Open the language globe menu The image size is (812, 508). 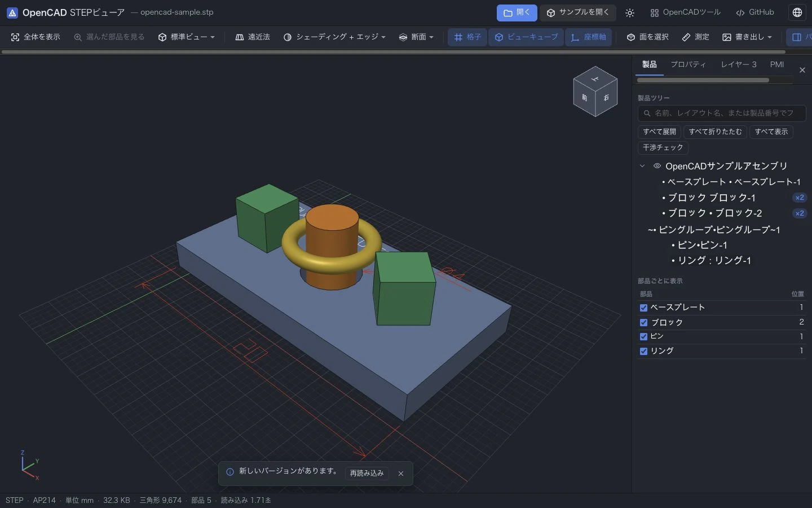click(x=797, y=12)
